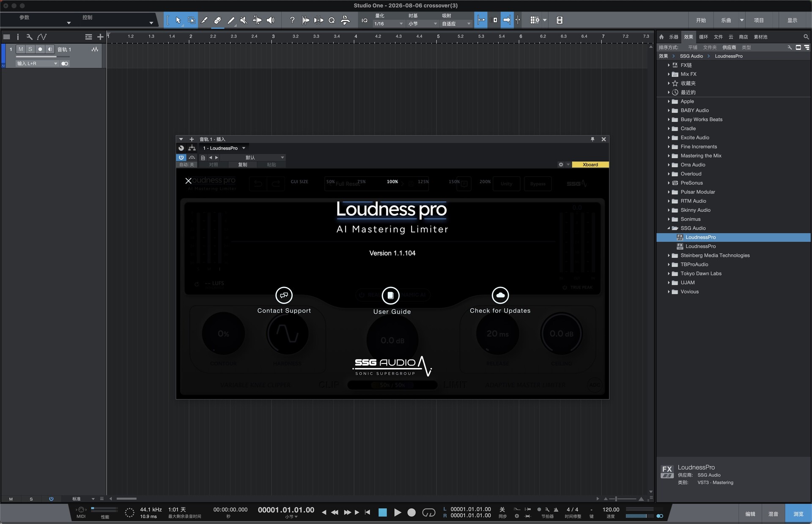The height and width of the screenshot is (524, 812).
Task: Click the IQ quantize icon
Action: click(365, 20)
